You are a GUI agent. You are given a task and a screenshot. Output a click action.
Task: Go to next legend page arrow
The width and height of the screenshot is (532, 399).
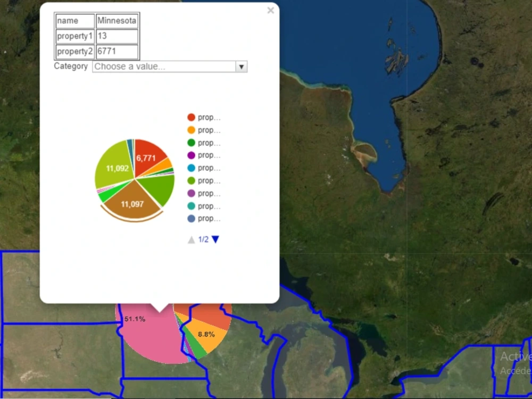(x=215, y=239)
